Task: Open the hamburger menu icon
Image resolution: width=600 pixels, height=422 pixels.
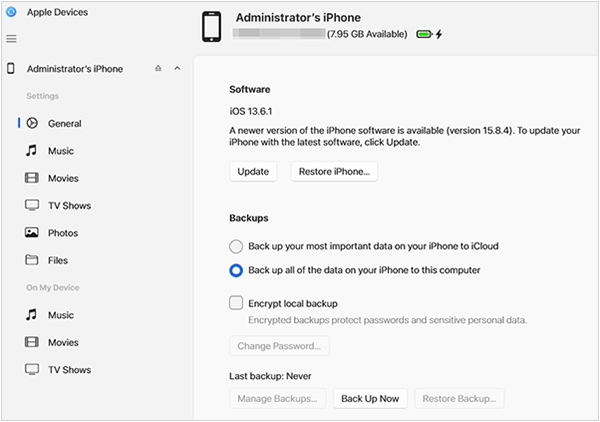Action: pyautogui.click(x=11, y=39)
